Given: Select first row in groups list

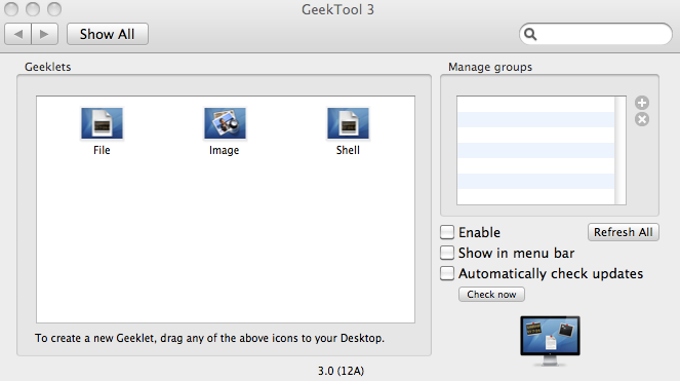Looking at the screenshot, I should point(536,104).
